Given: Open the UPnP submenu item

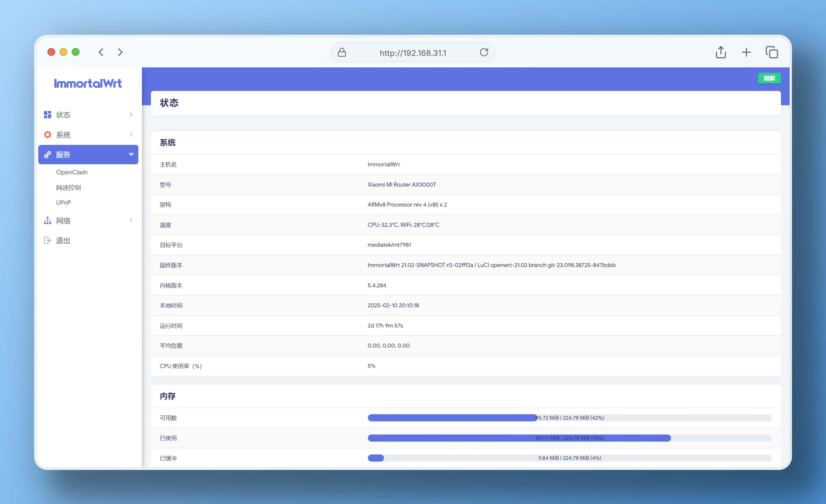Looking at the screenshot, I should 63,202.
